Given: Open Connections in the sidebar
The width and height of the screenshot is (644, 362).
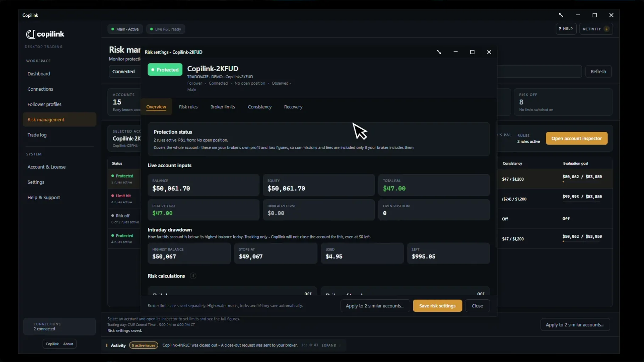Looking at the screenshot, I should click(x=60, y=89).
